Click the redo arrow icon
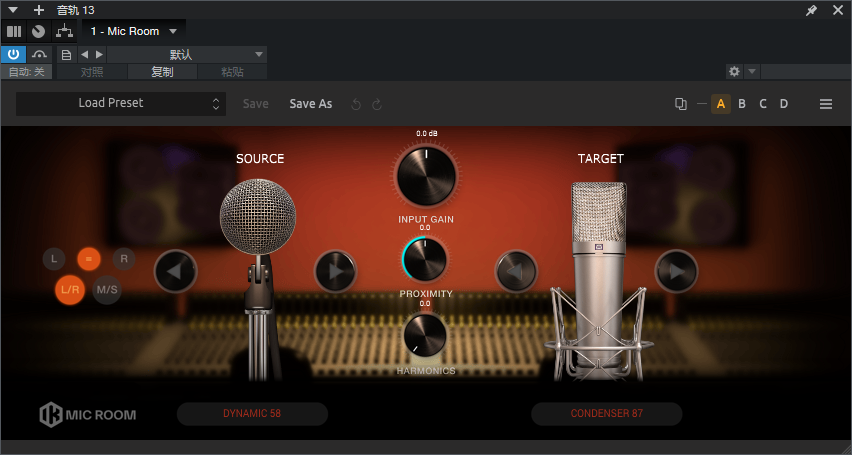Viewport: 852px width, 455px height. click(377, 104)
